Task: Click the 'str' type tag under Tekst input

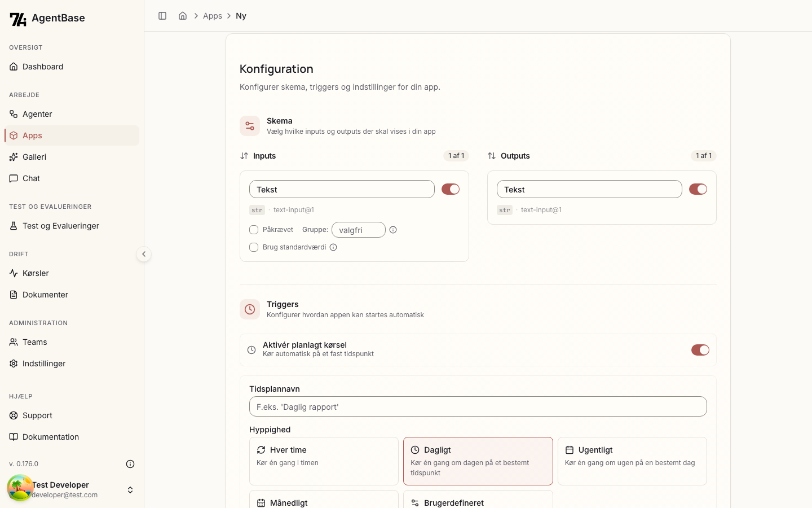Action: 257,210
